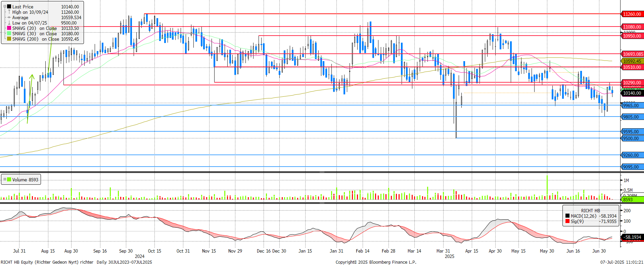Collapse the Volume legend box
Image resolution: width=644 pixels, height=265 pixels.
tap(5, 179)
